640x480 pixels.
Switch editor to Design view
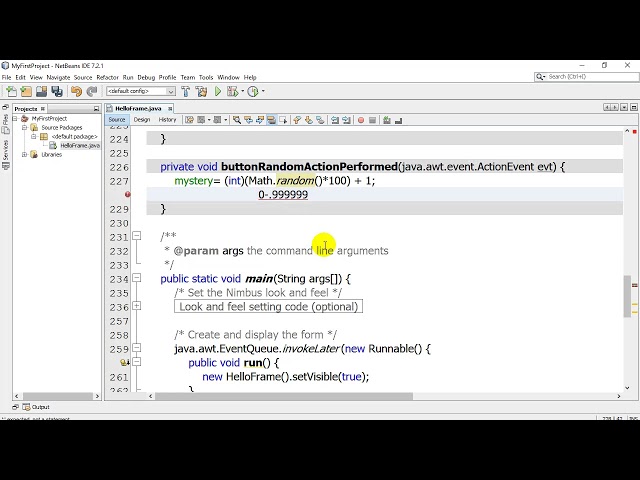pyautogui.click(x=142, y=120)
